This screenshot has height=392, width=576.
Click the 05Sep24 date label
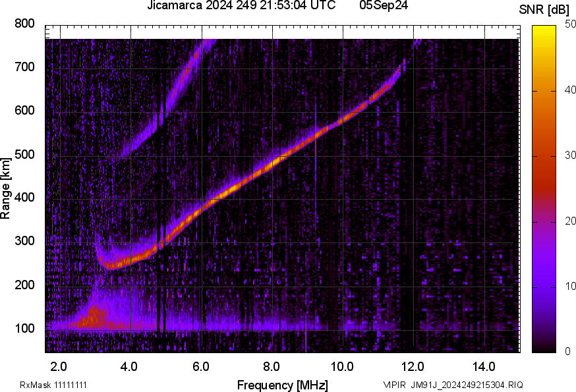coord(384,6)
